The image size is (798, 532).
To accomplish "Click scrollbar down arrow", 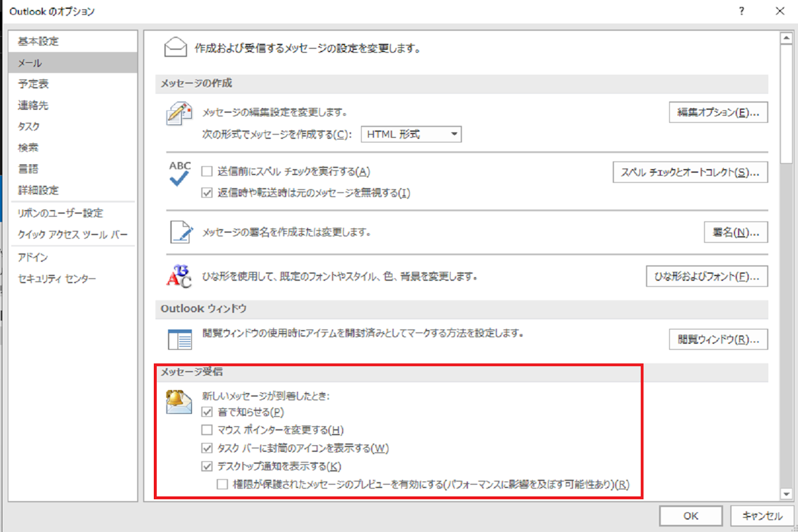I will (786, 494).
